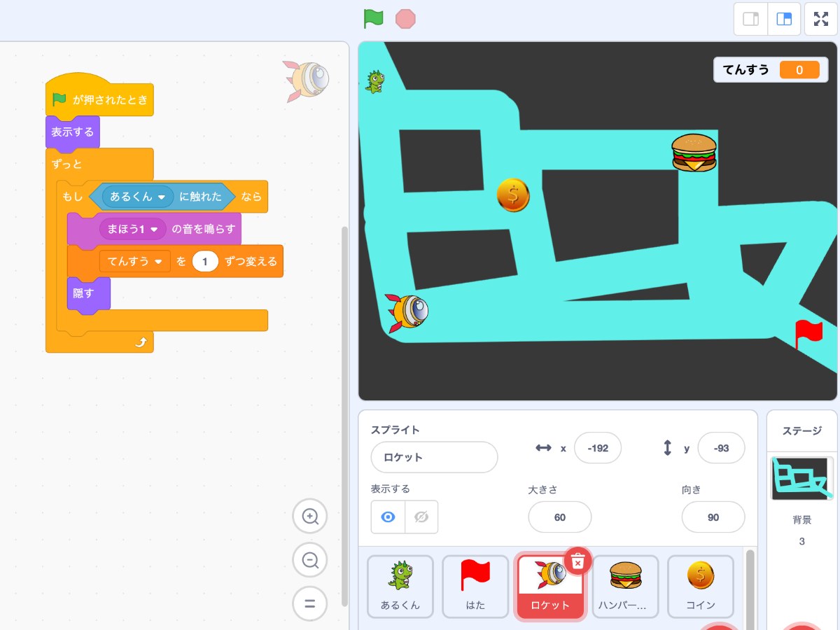
Task: Click the 表示する block
Action: coord(73,132)
